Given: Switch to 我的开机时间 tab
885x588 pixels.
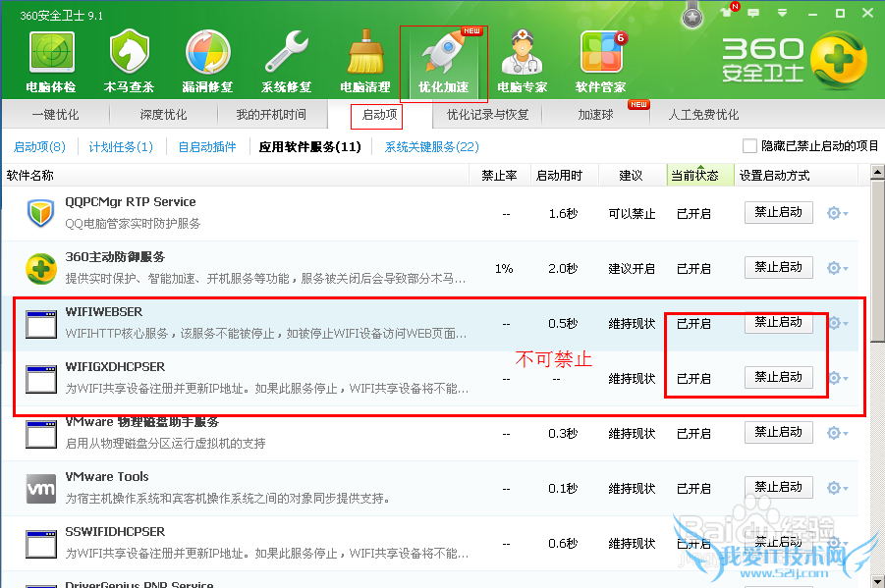Looking at the screenshot, I should (271, 115).
